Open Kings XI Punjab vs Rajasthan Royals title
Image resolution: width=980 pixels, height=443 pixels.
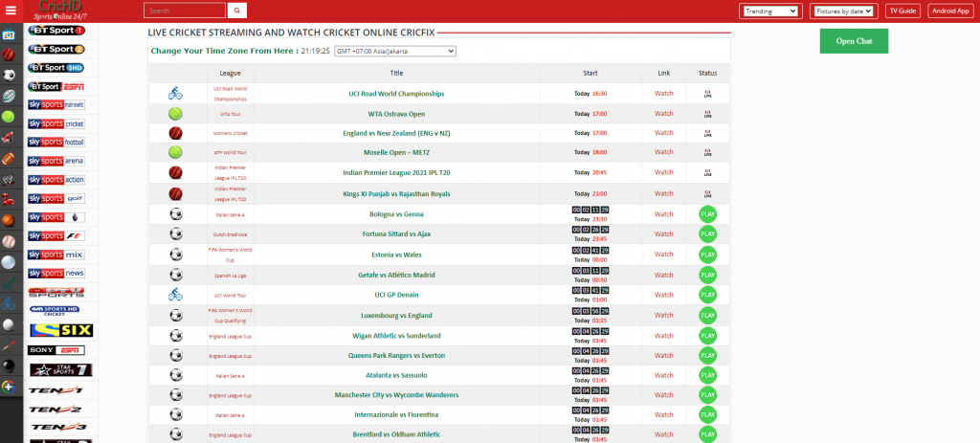click(x=396, y=193)
